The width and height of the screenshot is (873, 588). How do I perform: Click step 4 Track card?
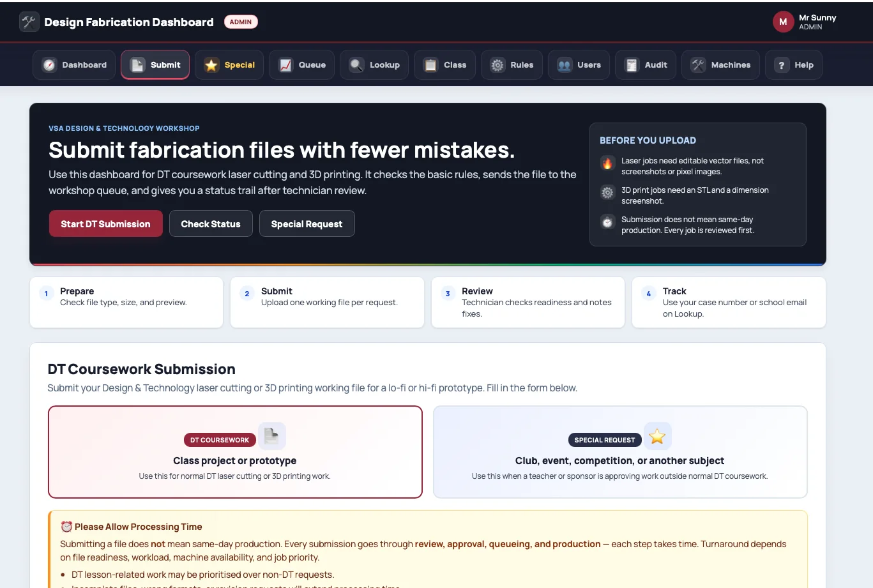[729, 302]
